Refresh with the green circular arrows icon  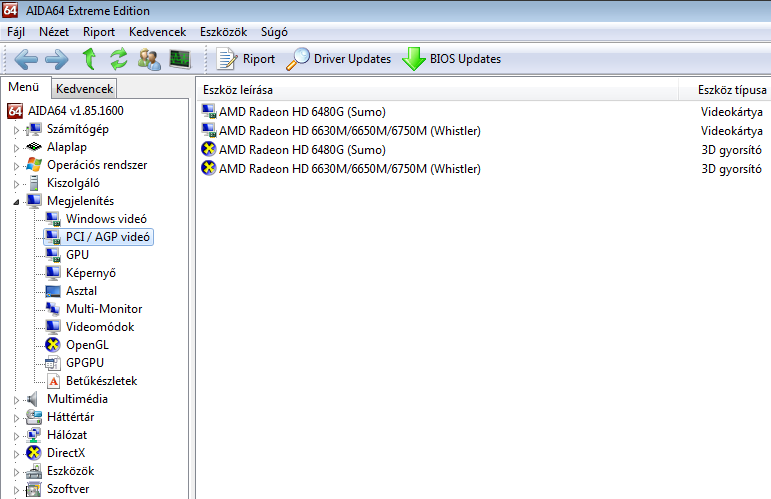point(119,59)
